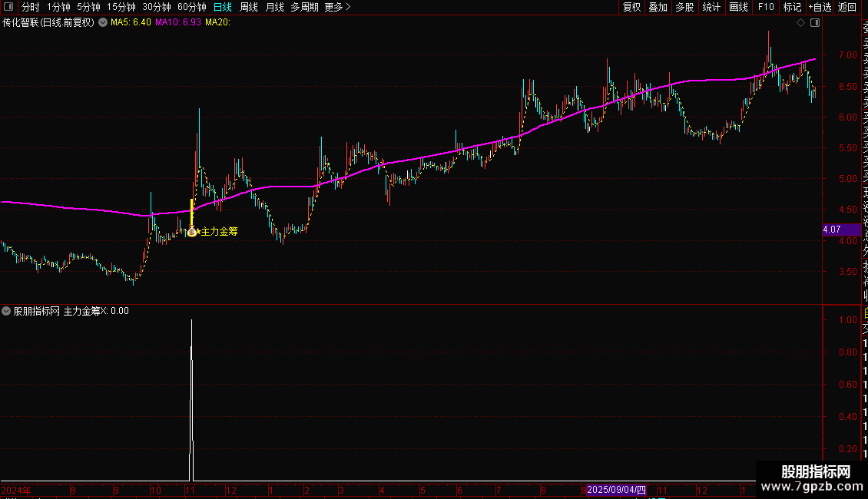Screen dimensions: 868x499
Task: Click the 主力金筹X: 0.00 indicator value
Action: pos(96,311)
